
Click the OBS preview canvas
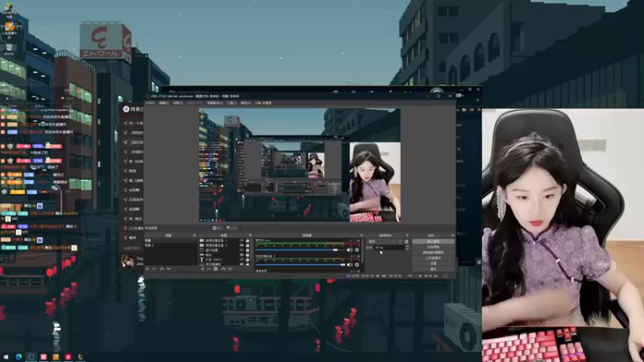299,165
